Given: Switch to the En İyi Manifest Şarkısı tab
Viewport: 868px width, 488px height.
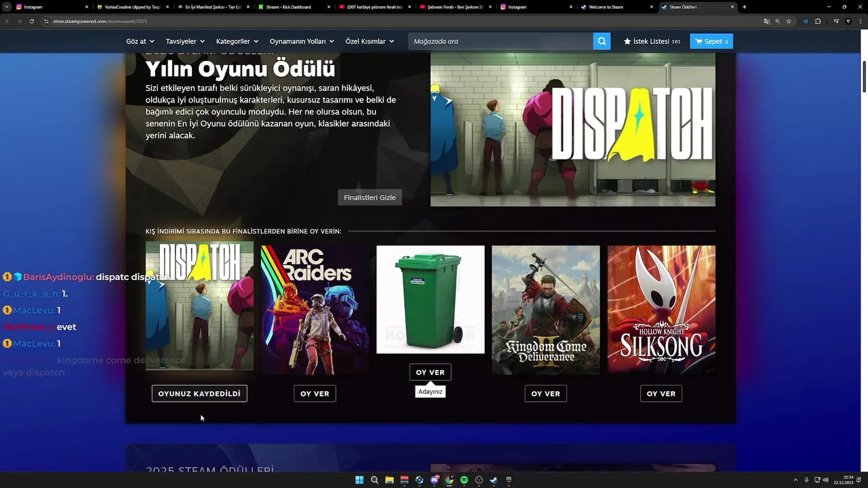Looking at the screenshot, I should (212, 7).
